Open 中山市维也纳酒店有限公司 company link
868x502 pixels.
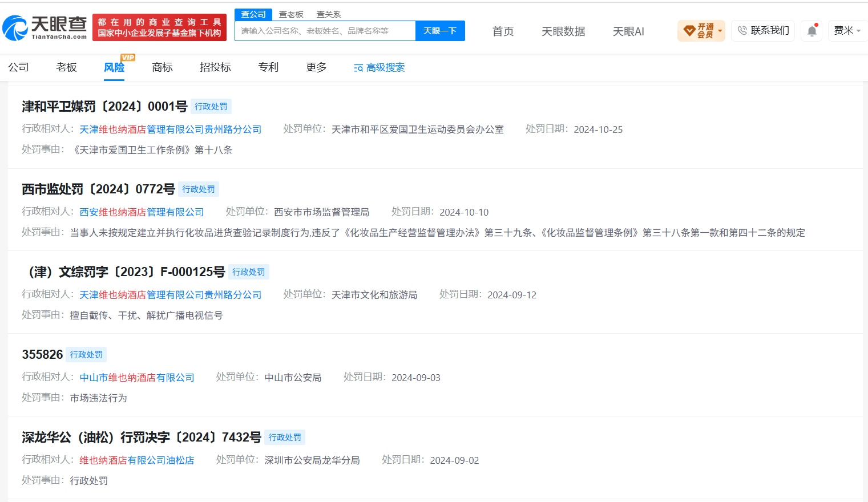(137, 378)
